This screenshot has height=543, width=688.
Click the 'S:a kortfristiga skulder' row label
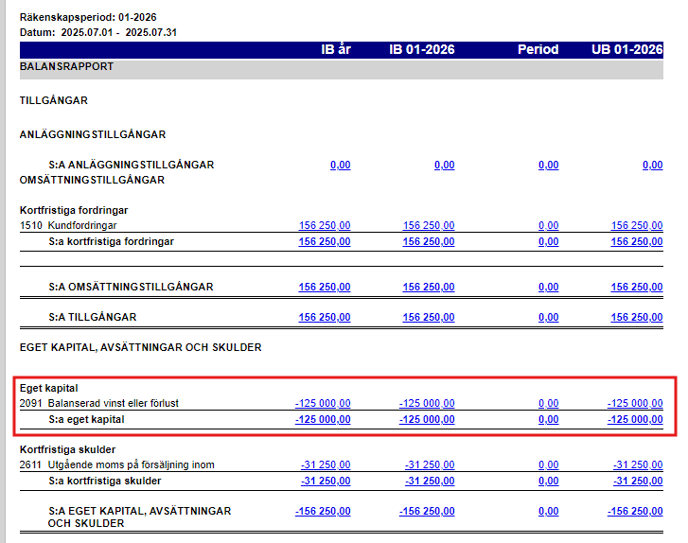[104, 481]
